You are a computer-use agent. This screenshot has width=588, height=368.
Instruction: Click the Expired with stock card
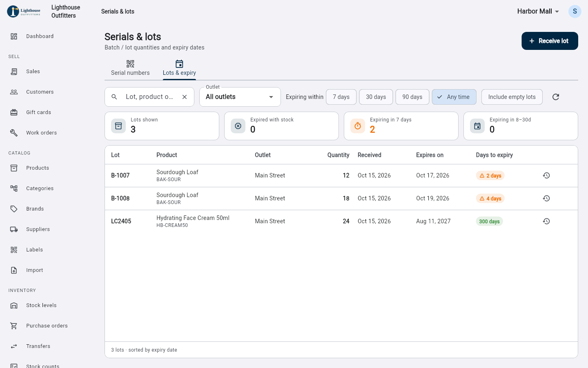pos(281,126)
